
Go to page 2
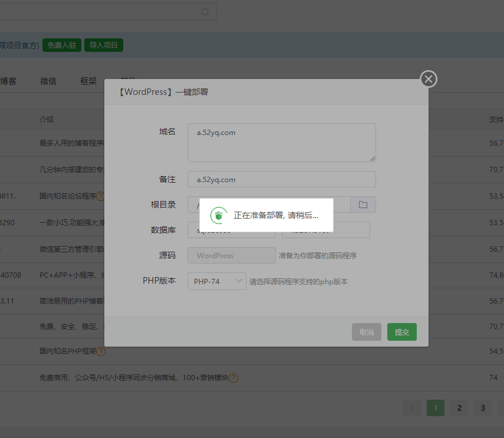tap(459, 408)
